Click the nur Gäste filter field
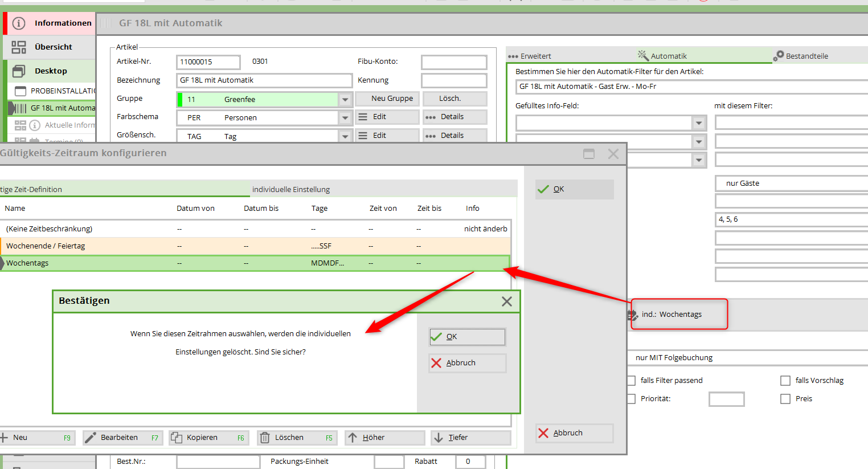The height and width of the screenshot is (469, 868). click(x=792, y=183)
